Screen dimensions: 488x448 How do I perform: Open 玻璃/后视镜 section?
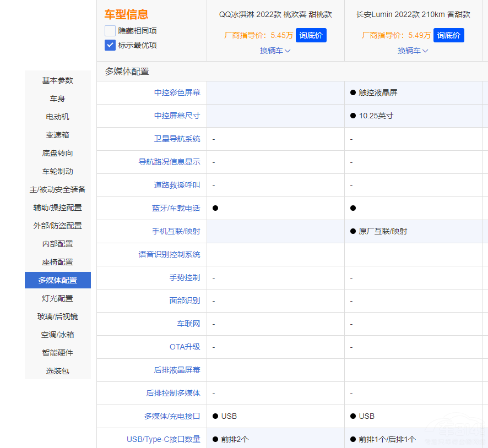(58, 316)
